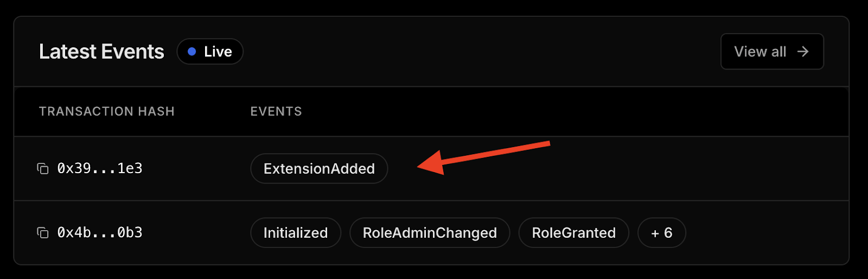The width and height of the screenshot is (868, 279).
Task: Select the Initialized event badge
Action: coord(296,233)
